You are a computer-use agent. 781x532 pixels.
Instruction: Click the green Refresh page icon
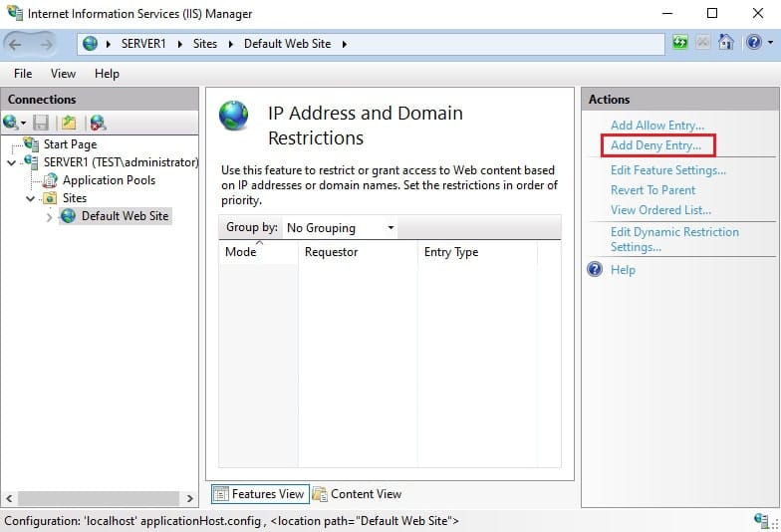tap(679, 42)
